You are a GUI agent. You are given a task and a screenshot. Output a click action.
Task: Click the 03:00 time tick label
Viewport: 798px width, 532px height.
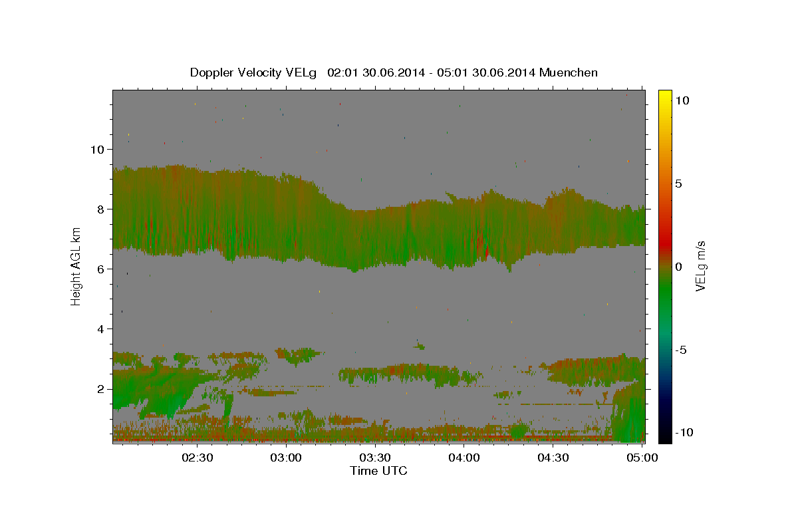[286, 458]
